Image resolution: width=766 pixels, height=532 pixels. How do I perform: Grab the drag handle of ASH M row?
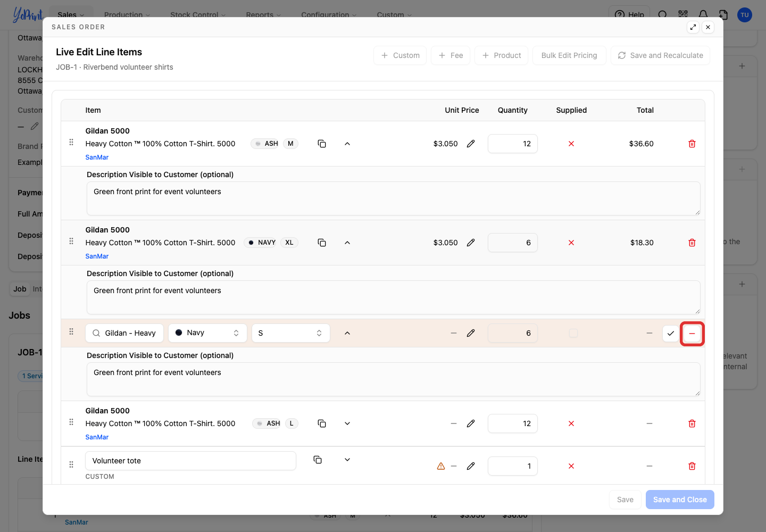71,143
